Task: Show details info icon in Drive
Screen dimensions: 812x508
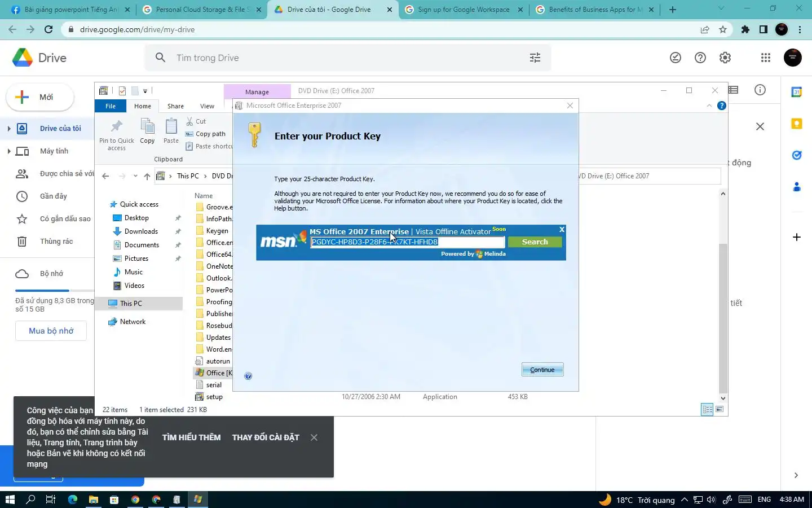Action: (760, 90)
